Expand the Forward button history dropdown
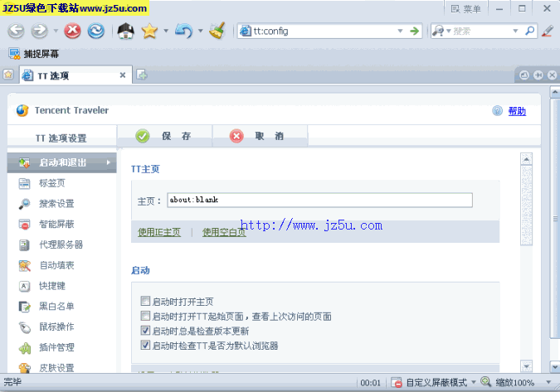The height and width of the screenshot is (392, 560). pyautogui.click(x=56, y=31)
